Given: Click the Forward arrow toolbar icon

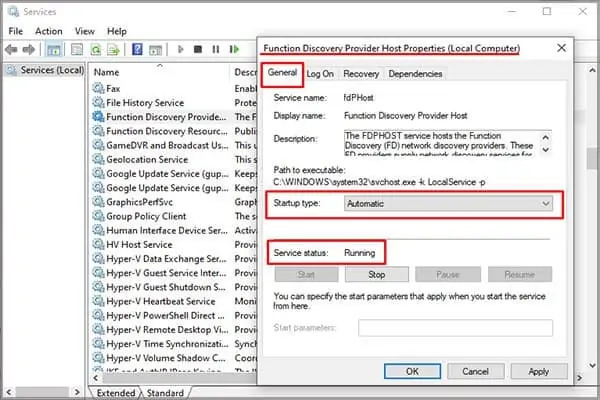Looking at the screenshot, I should (29, 49).
